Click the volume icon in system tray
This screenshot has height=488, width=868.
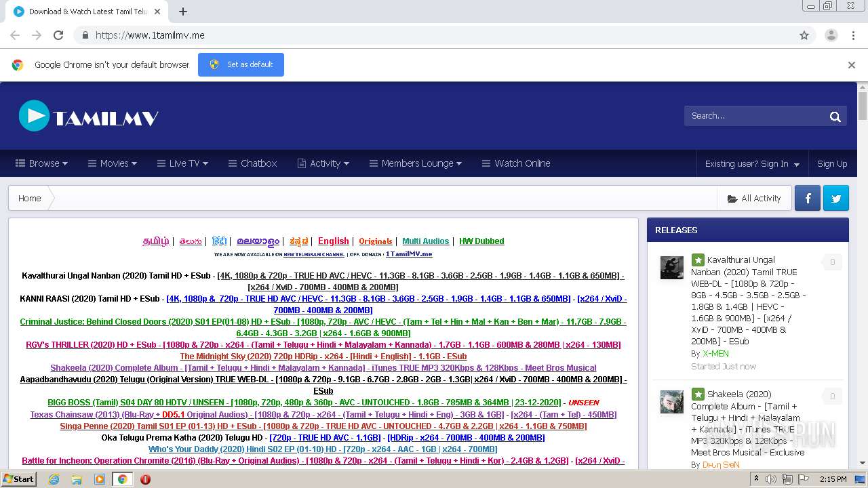(x=771, y=479)
